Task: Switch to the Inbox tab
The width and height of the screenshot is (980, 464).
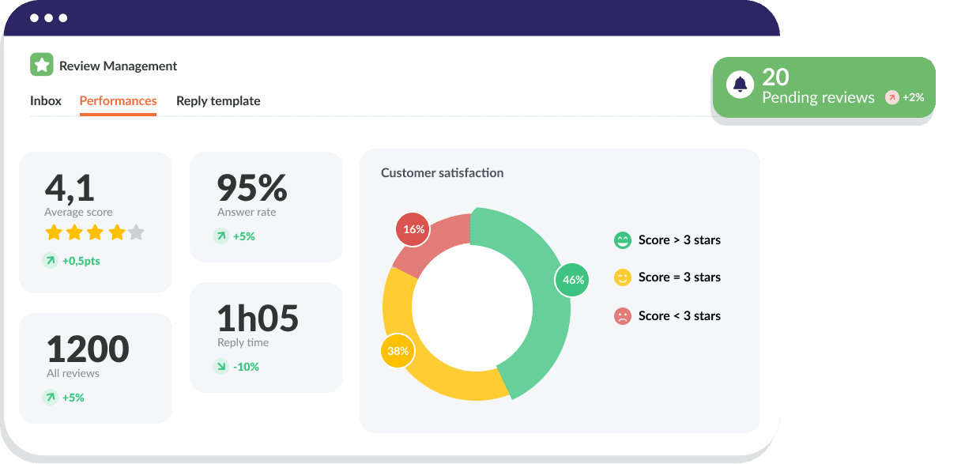Action: tap(45, 100)
